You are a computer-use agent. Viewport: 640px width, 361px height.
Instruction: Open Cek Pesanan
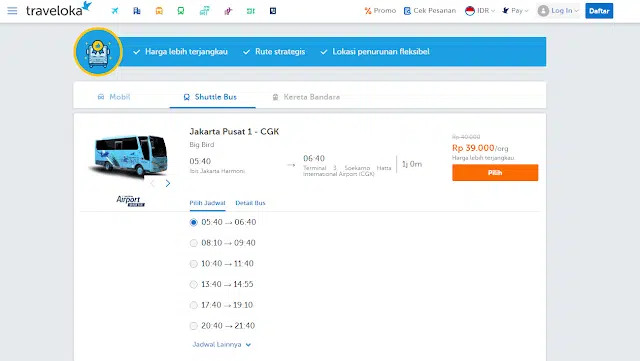coord(429,11)
